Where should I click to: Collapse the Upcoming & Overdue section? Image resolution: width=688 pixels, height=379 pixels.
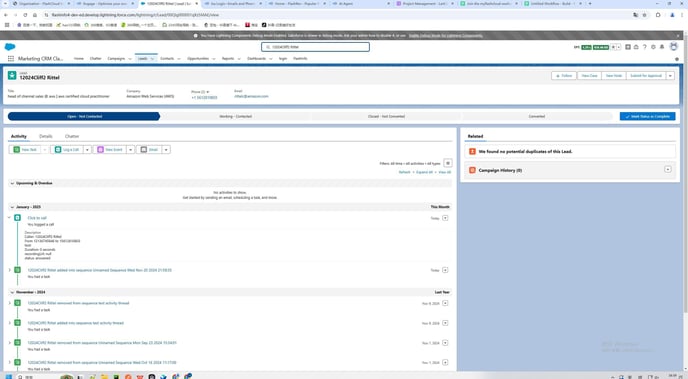[12, 183]
